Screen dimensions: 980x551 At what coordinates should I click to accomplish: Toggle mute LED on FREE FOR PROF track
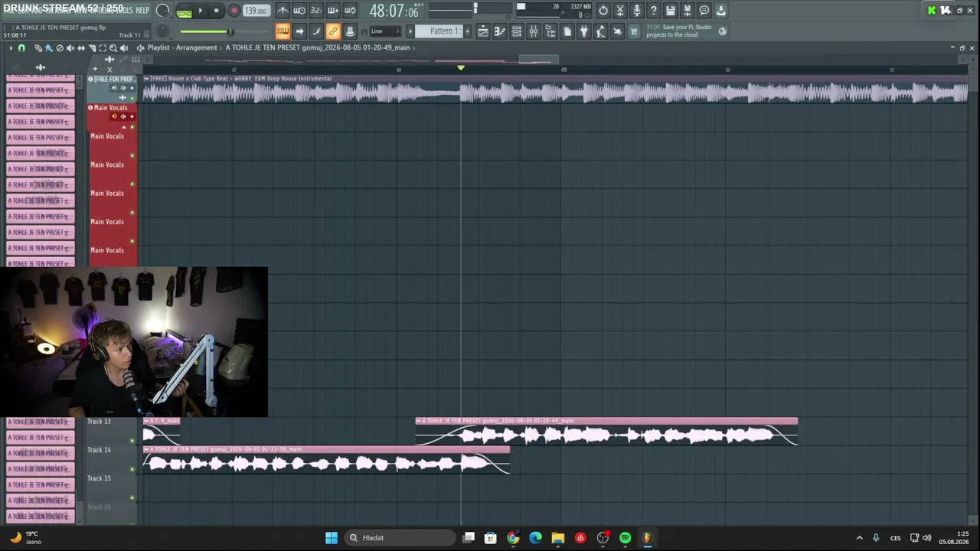[x=132, y=98]
